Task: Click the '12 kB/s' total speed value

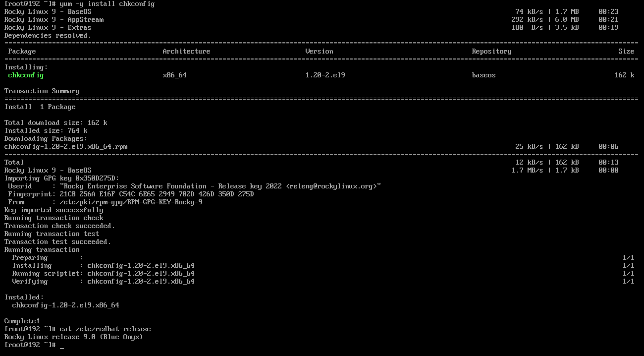Action: (x=529, y=163)
